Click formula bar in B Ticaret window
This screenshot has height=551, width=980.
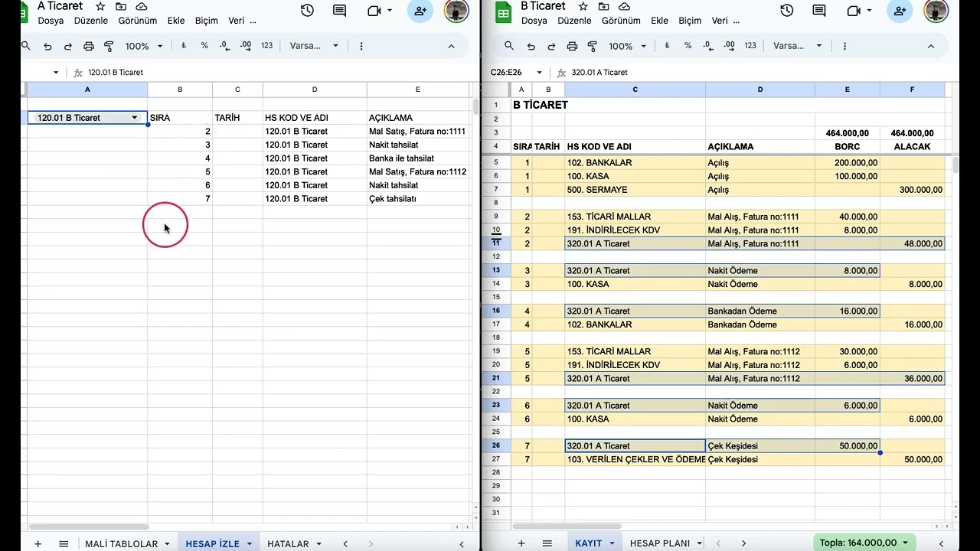pos(758,73)
